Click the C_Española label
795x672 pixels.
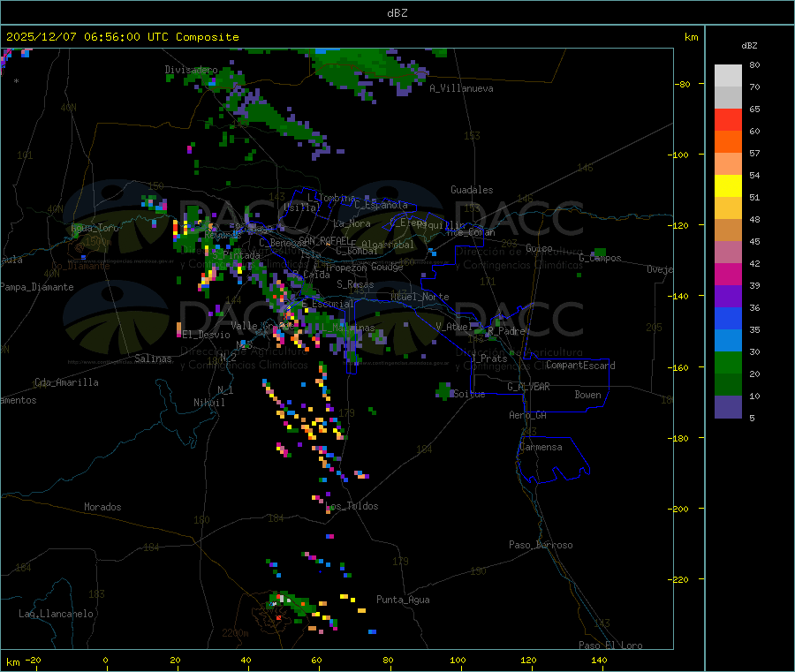pyautogui.click(x=382, y=205)
